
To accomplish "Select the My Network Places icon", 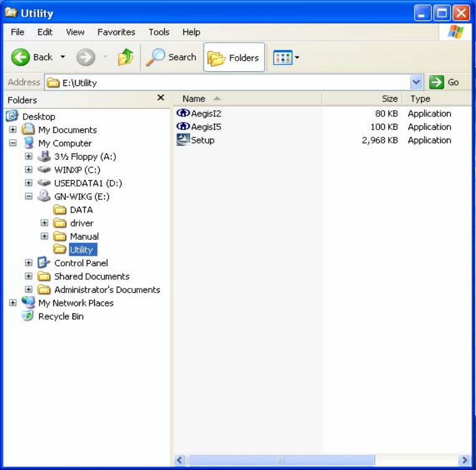I will click(29, 303).
